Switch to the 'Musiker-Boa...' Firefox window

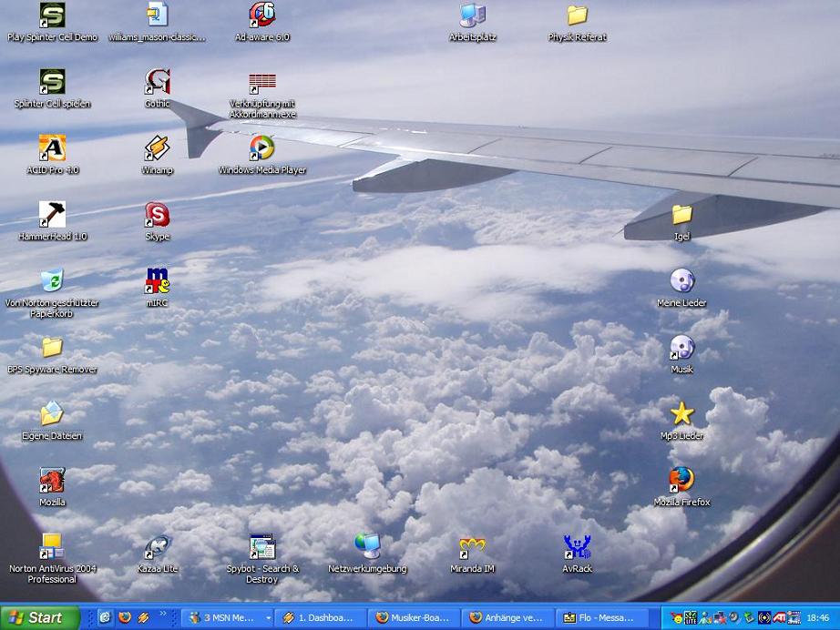click(x=415, y=617)
